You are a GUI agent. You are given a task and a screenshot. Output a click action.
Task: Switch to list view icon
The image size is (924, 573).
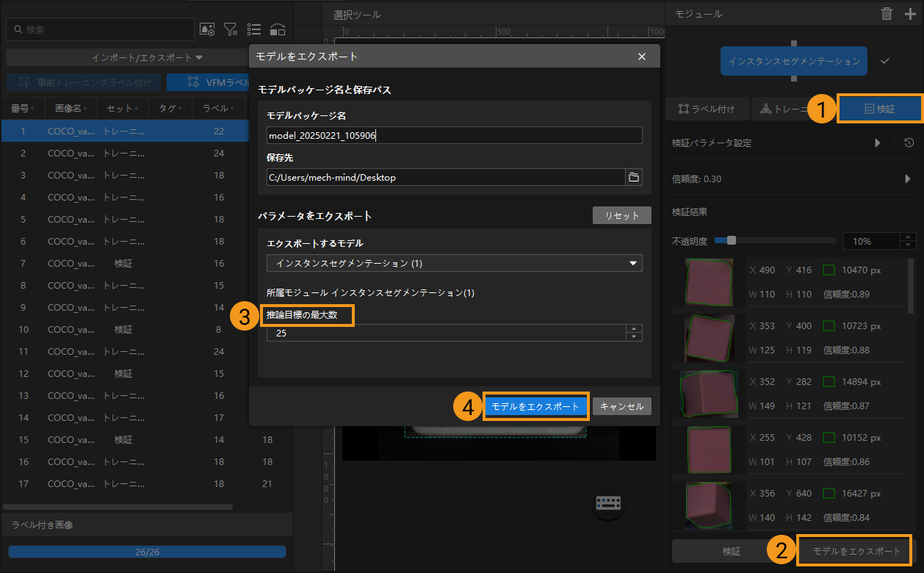coord(254,29)
